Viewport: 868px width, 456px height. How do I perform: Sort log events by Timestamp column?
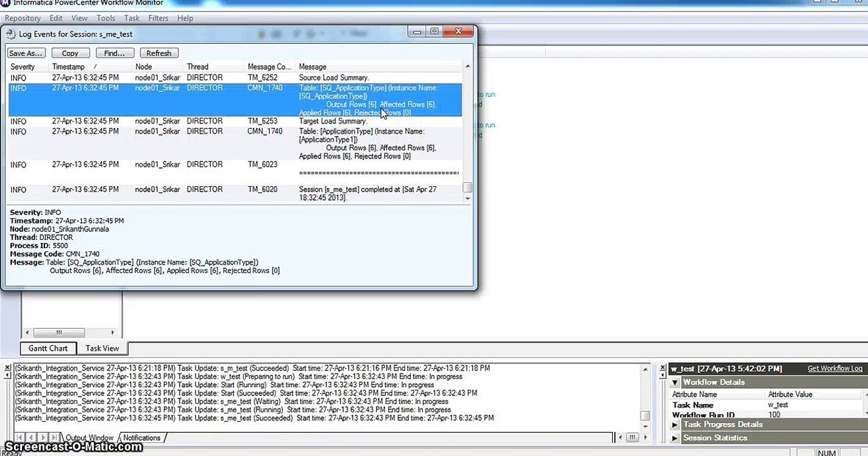click(90, 66)
